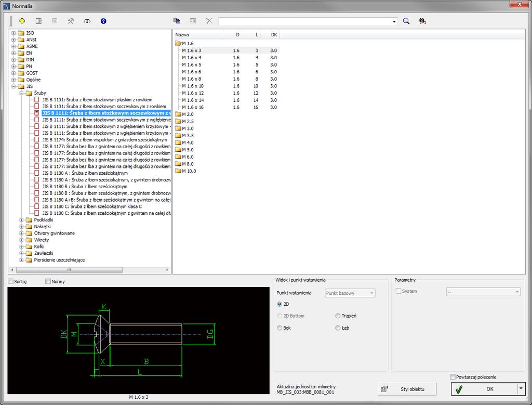Tick the Powtarzaj polecenie checkbox

click(453, 377)
